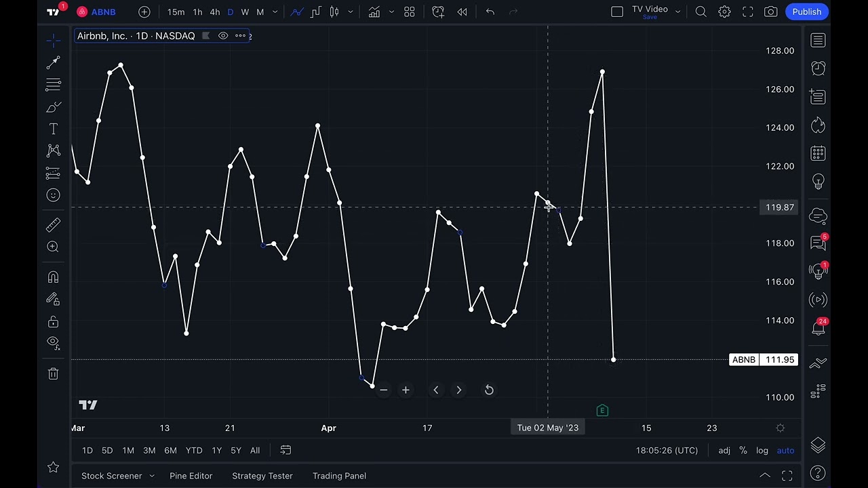Select the trend line tool
This screenshot has width=868, height=488.
[54, 63]
